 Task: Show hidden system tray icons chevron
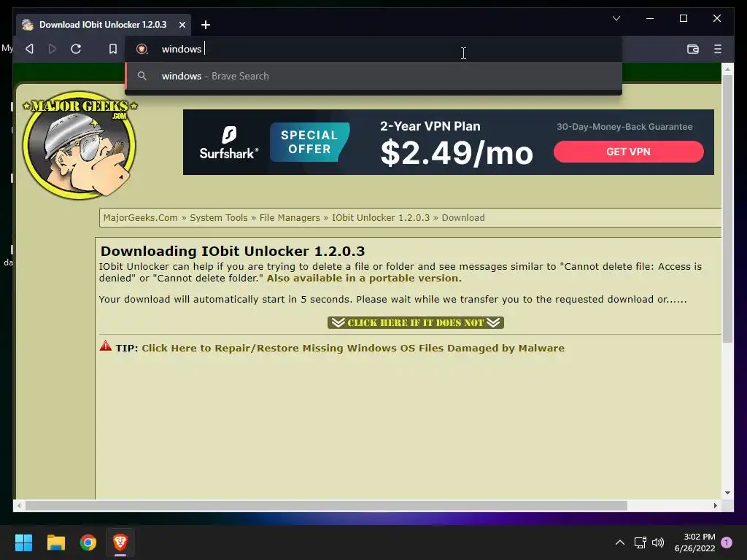620,542
